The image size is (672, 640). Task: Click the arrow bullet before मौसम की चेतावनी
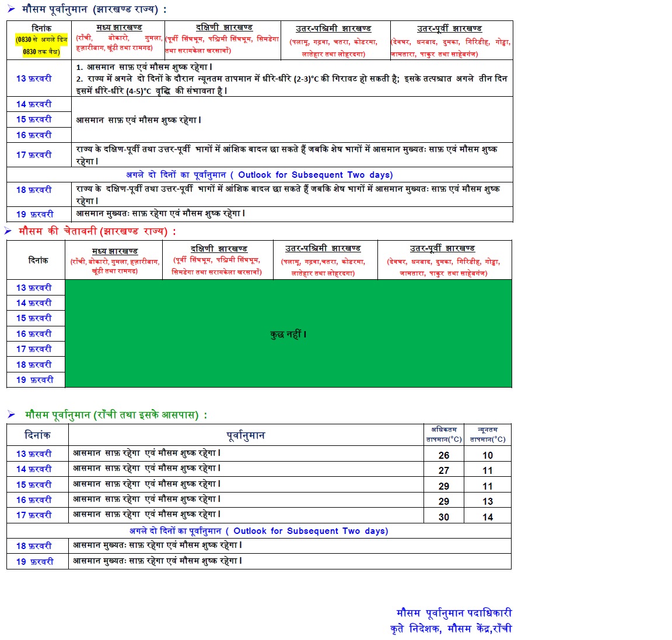(x=8, y=231)
